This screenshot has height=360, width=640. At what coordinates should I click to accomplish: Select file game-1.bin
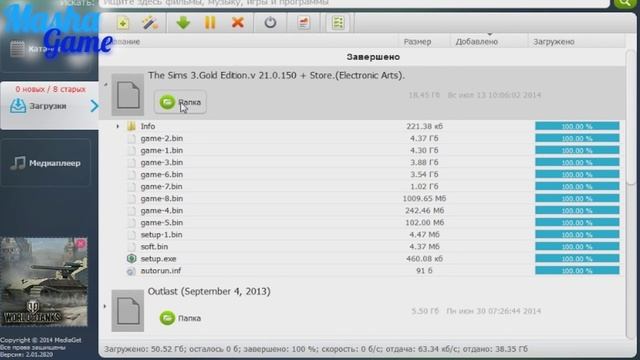click(x=162, y=150)
